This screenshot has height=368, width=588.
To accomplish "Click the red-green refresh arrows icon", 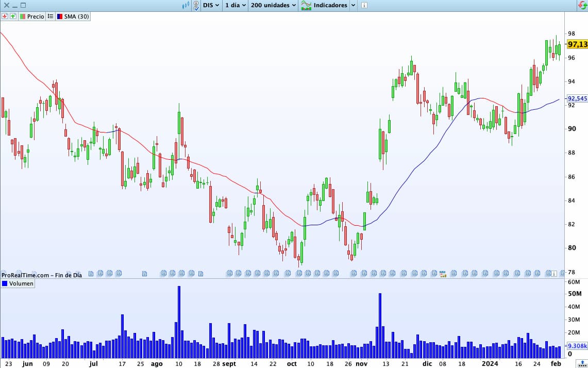I will click(x=582, y=5).
